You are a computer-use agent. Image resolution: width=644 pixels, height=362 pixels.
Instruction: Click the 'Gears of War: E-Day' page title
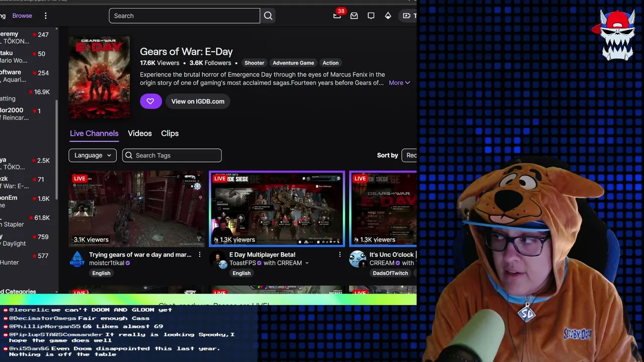(x=186, y=51)
